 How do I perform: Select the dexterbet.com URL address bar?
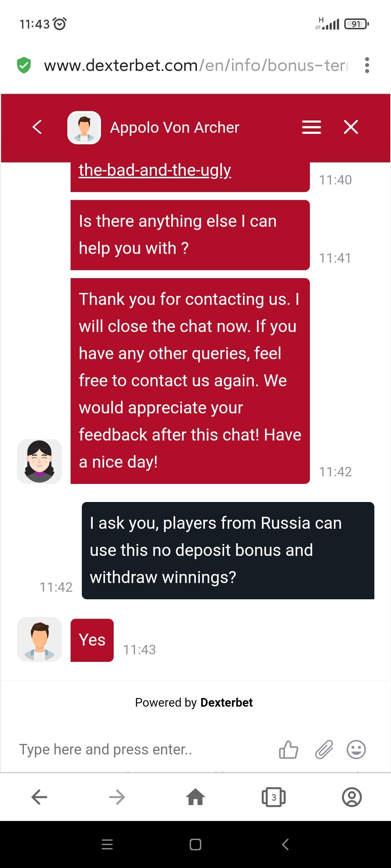coord(195,65)
